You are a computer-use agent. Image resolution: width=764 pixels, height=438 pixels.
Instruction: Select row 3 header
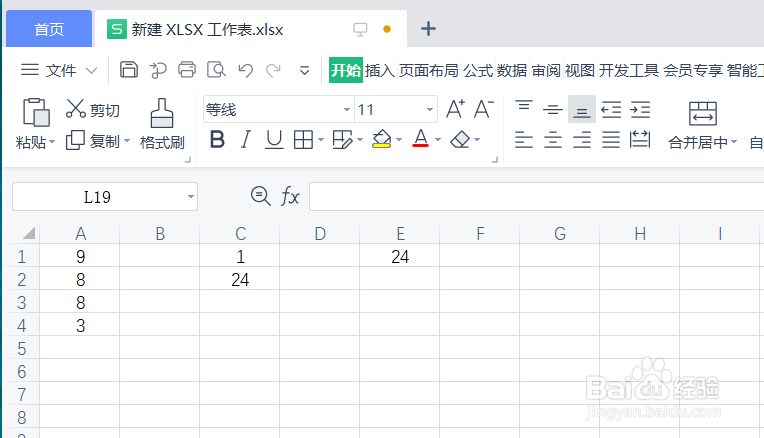pyautogui.click(x=21, y=302)
